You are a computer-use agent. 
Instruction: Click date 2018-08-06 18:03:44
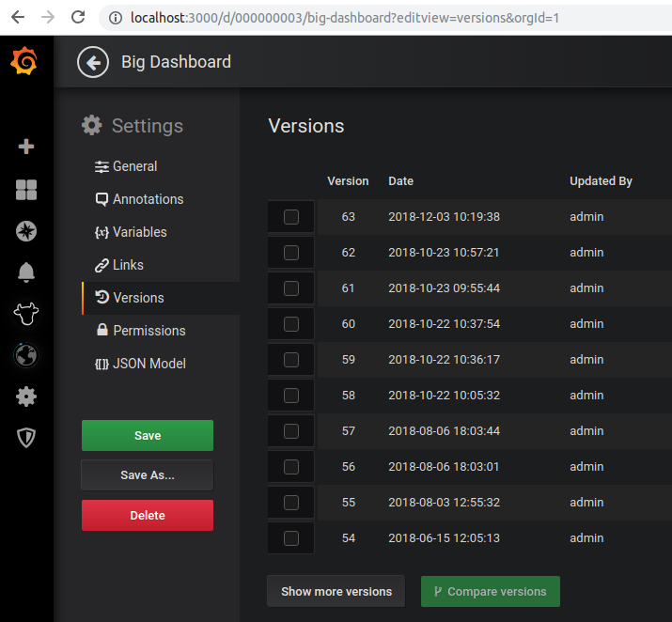click(444, 431)
